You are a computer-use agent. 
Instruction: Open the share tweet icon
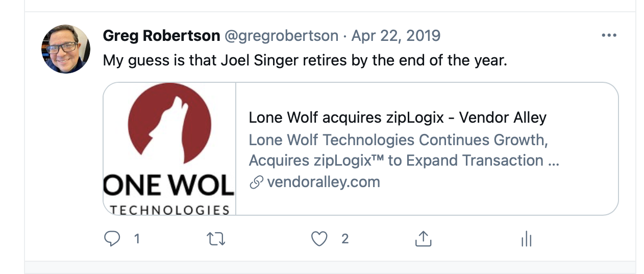pyautogui.click(x=423, y=239)
